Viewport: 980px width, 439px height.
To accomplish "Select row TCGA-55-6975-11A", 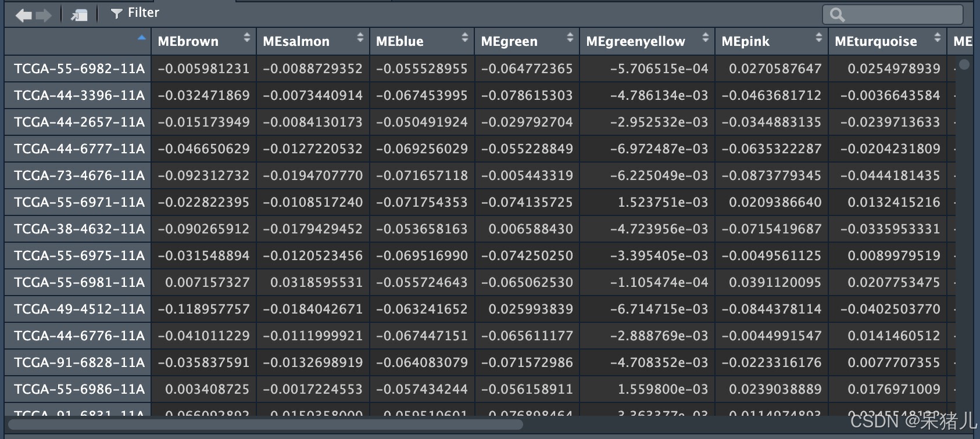I will tap(79, 256).
